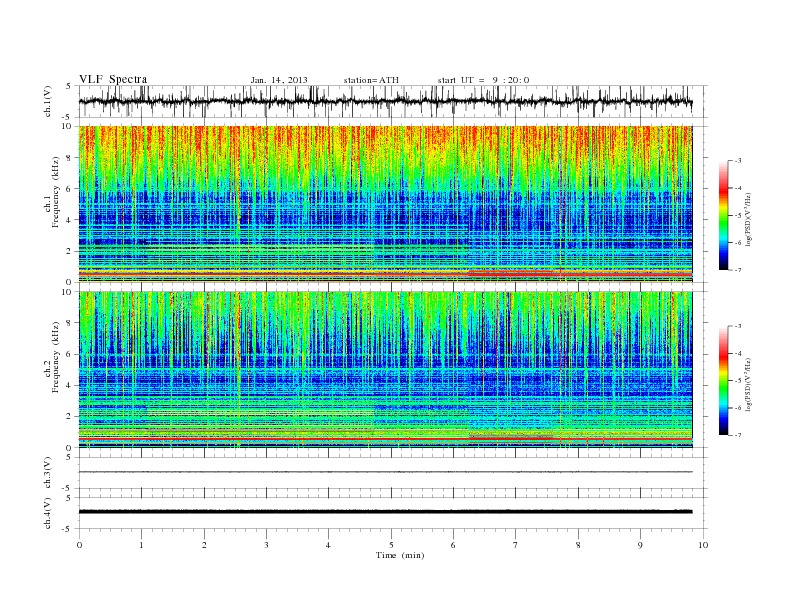Viewport: 792px width, 612px height.
Task: Click the "Time (min)" x-axis label
Action: click(x=400, y=555)
